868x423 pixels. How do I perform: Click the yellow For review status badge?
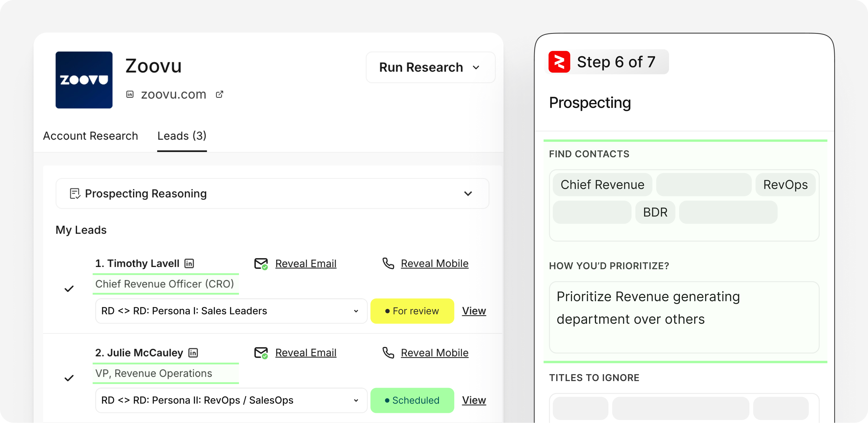(412, 311)
